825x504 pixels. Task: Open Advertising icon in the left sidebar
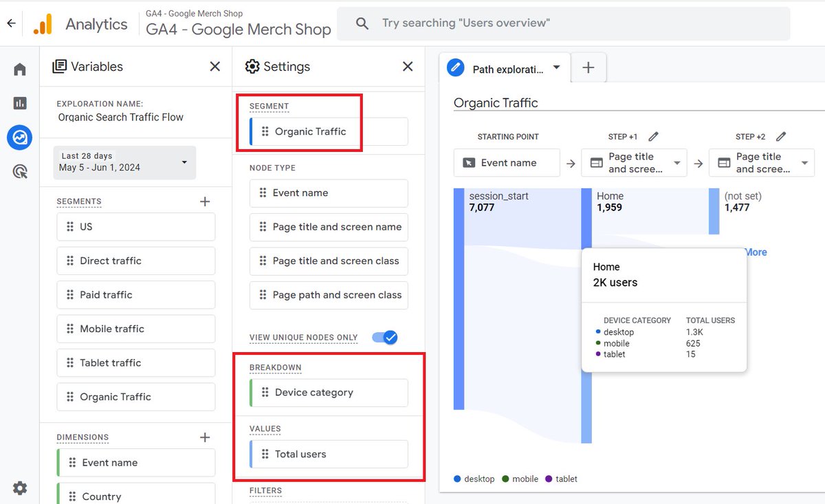pos(20,171)
